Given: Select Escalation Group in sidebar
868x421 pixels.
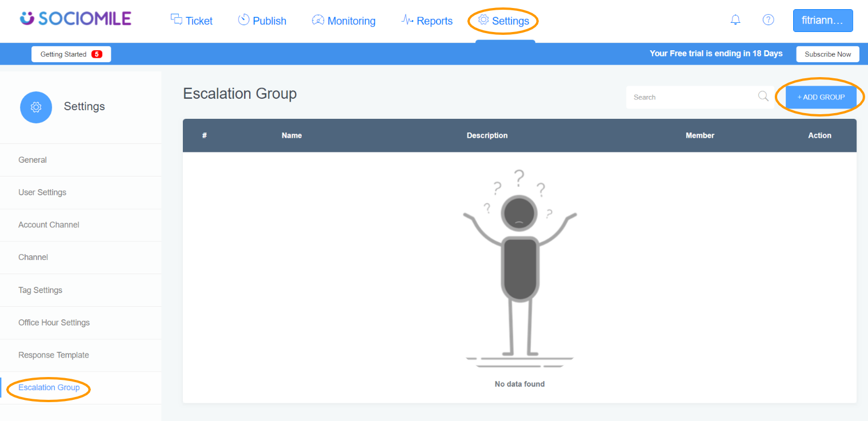Looking at the screenshot, I should pyautogui.click(x=81, y=388).
